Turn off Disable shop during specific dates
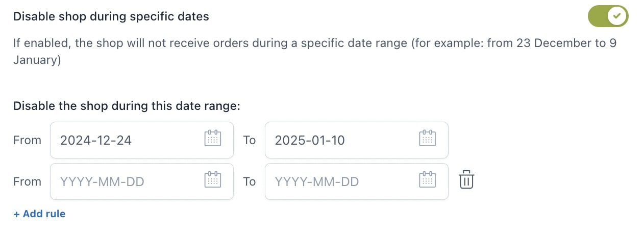 pos(608,16)
